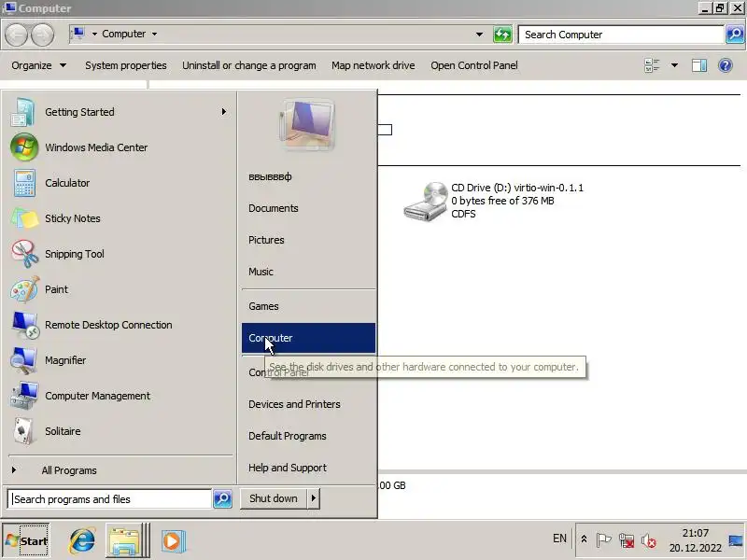Click System properties in toolbar
This screenshot has width=747, height=560.
coord(126,65)
